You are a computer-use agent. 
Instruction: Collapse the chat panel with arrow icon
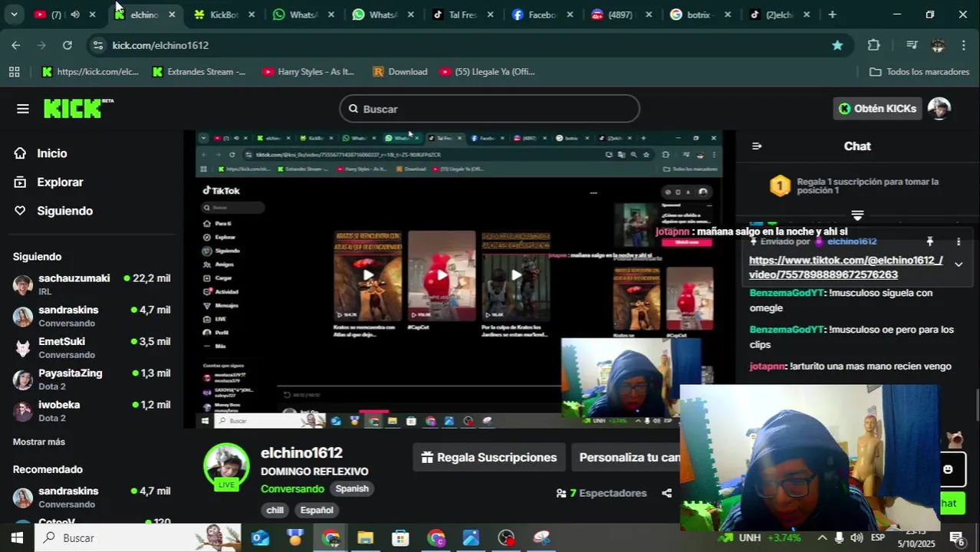pyautogui.click(x=757, y=146)
